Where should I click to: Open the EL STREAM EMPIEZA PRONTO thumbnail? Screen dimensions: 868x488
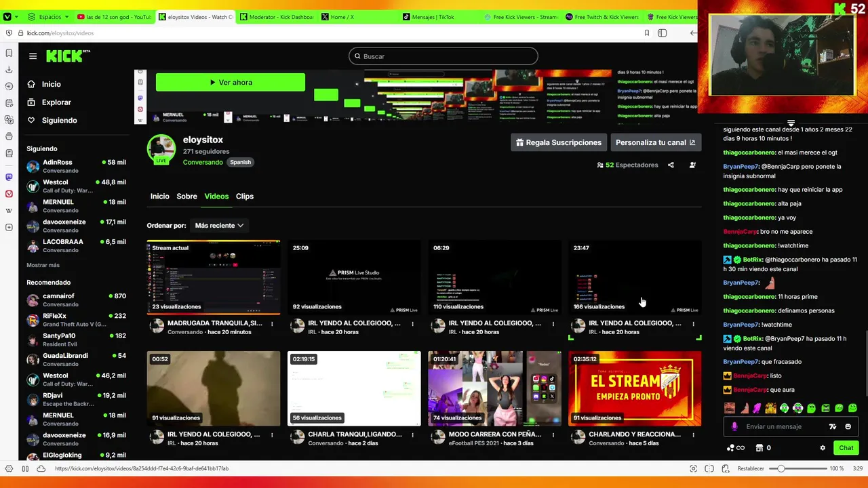point(635,388)
